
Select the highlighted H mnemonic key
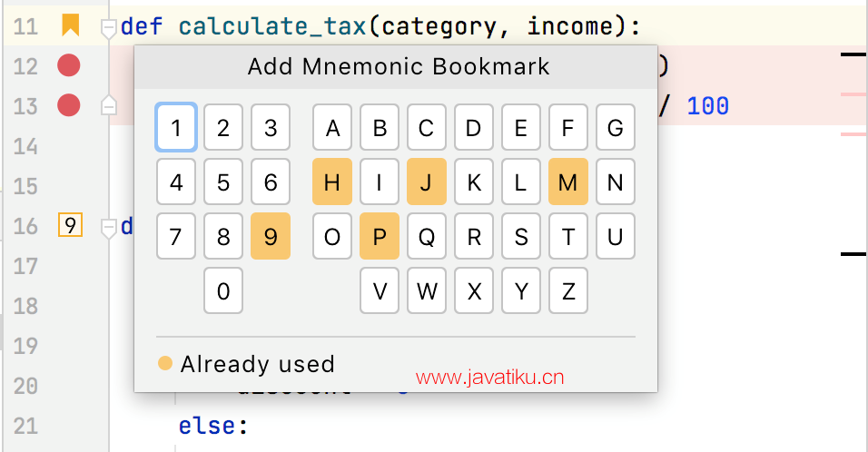(x=332, y=182)
